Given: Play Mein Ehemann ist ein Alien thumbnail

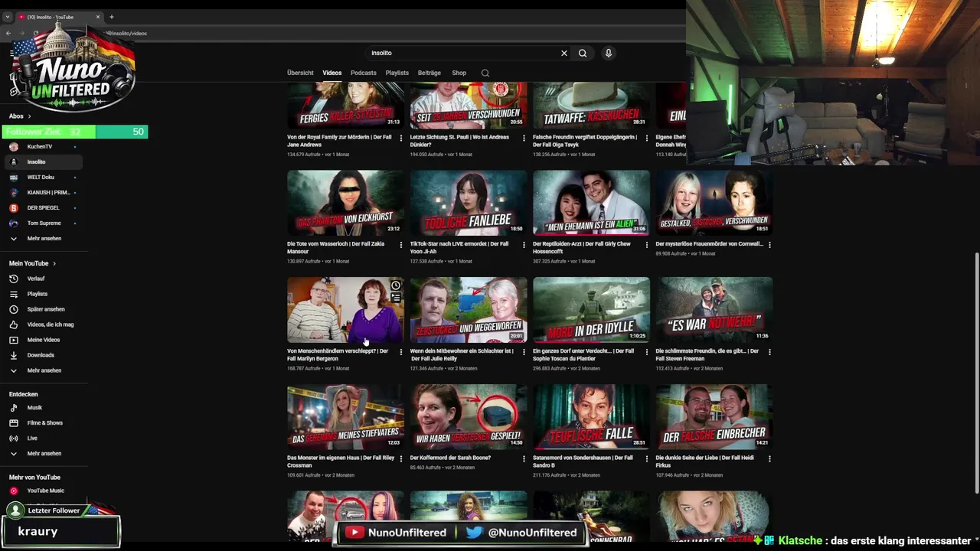Looking at the screenshot, I should pyautogui.click(x=591, y=203).
